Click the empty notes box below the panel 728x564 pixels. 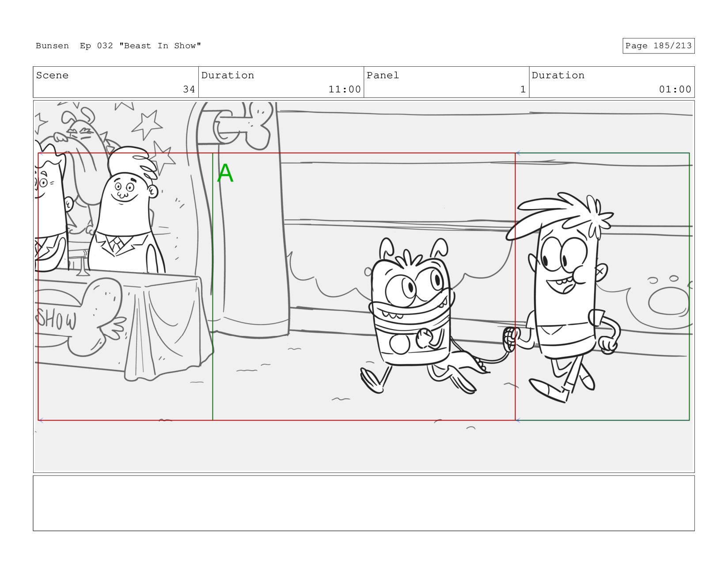tap(364, 503)
